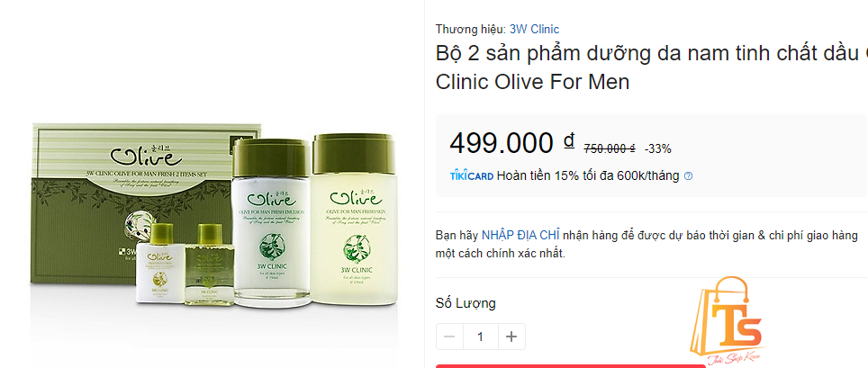Open the 3W Clinic brand link
This screenshot has width=868, height=368.
(534, 30)
